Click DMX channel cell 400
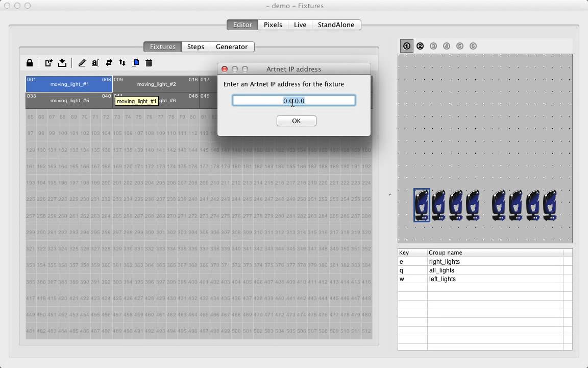588x368 pixels. pos(193,282)
